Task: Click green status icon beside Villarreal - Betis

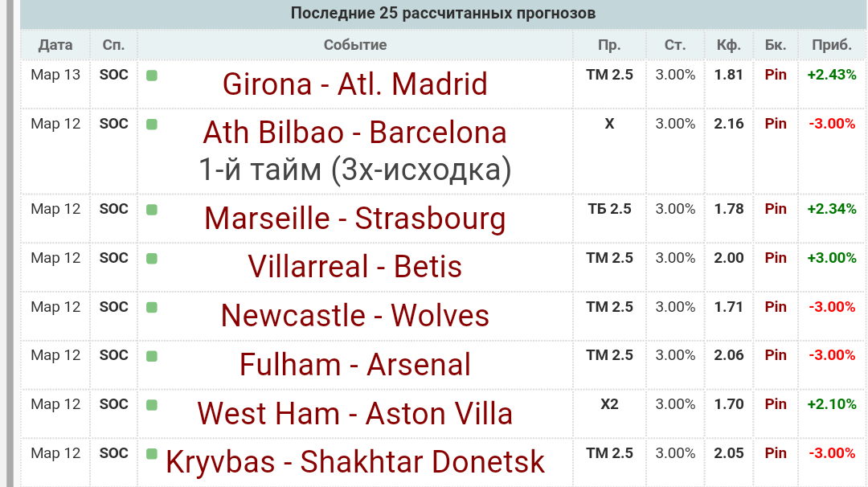Action: (x=152, y=259)
